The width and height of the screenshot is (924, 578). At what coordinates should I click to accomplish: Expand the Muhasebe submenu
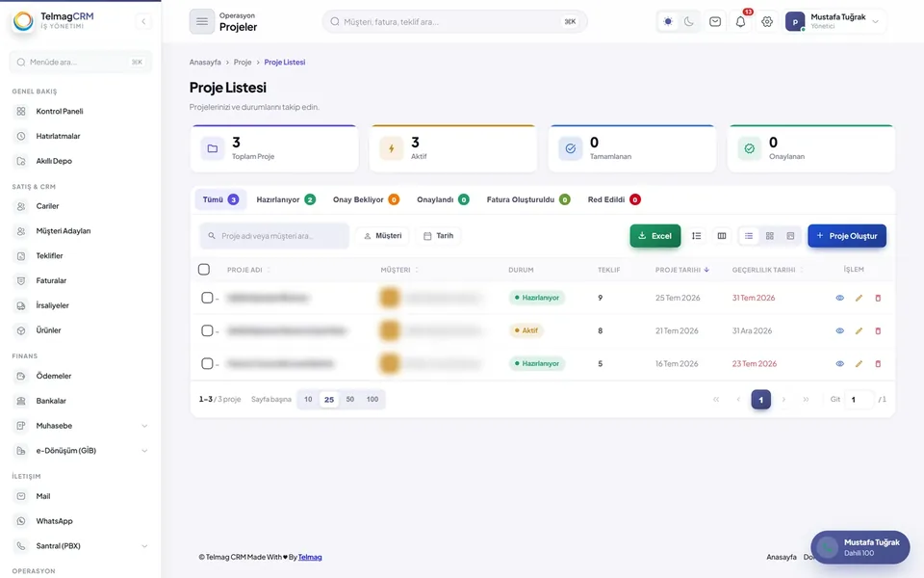tap(81, 425)
